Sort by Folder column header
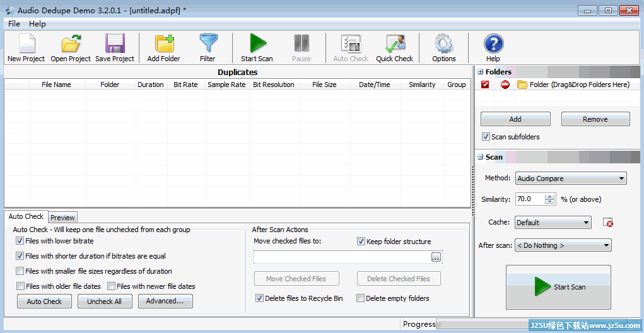 (x=110, y=85)
